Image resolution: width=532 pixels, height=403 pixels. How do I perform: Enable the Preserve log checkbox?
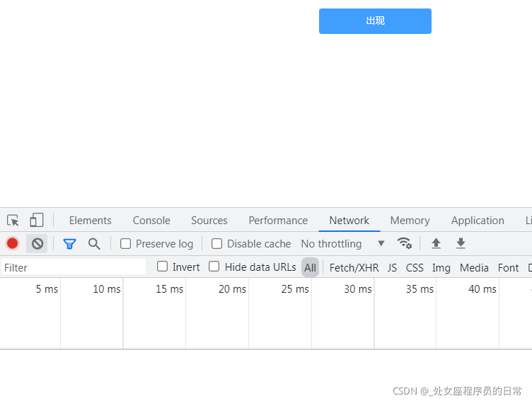tap(125, 244)
